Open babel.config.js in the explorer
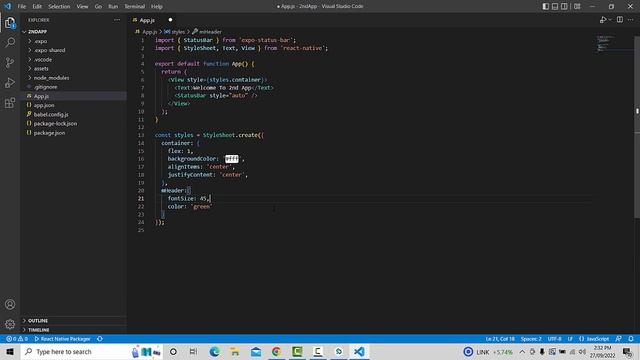Viewport: 640px width, 360px height. (x=51, y=115)
